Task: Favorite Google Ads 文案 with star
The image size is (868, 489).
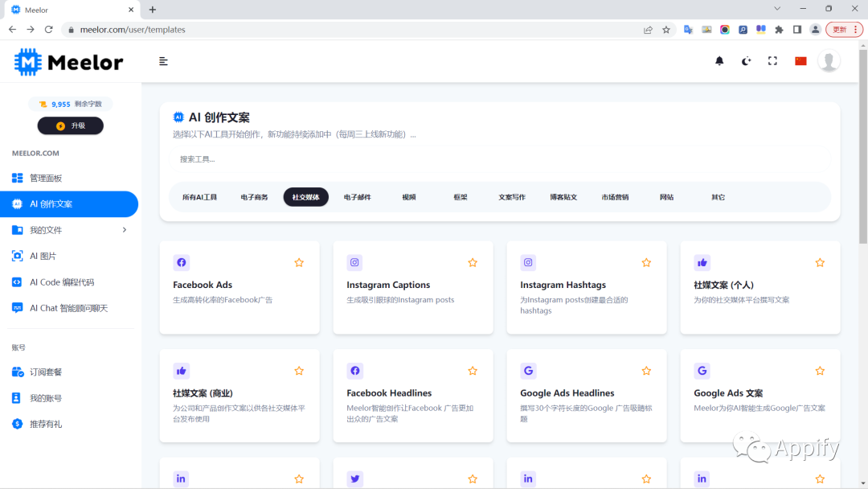Action: point(820,371)
